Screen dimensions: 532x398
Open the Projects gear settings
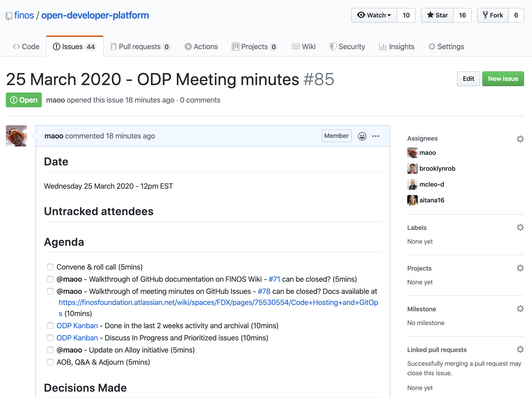click(x=520, y=268)
